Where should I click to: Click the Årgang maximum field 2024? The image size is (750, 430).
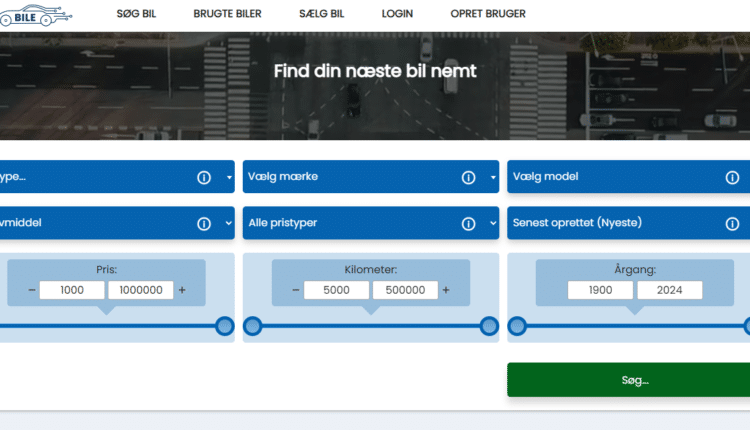click(x=669, y=290)
